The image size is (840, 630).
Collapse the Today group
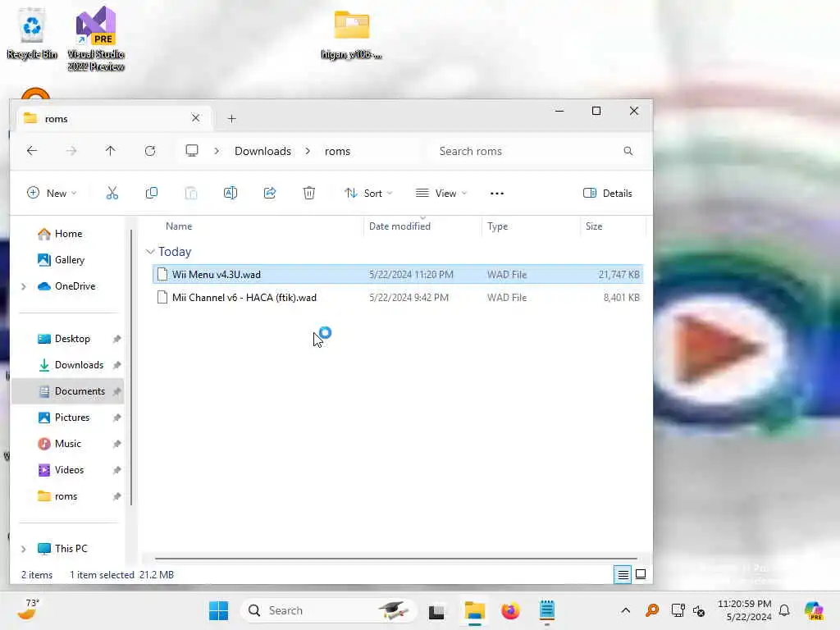click(151, 252)
